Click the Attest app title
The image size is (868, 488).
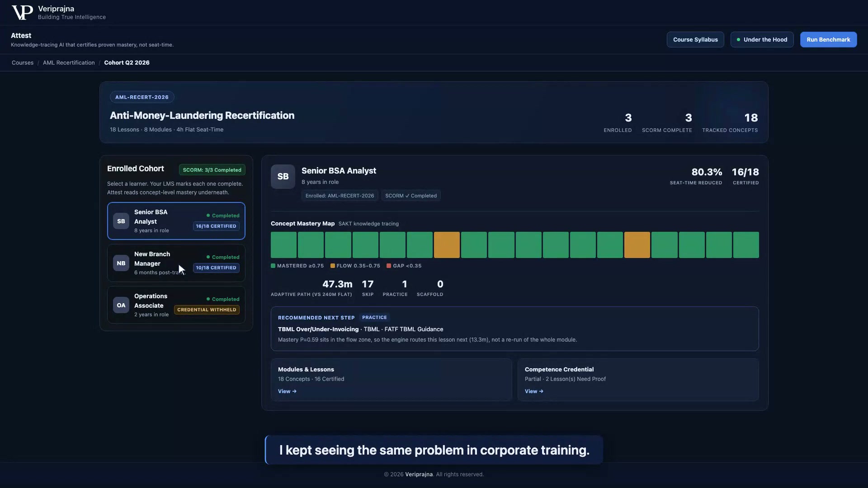point(21,36)
